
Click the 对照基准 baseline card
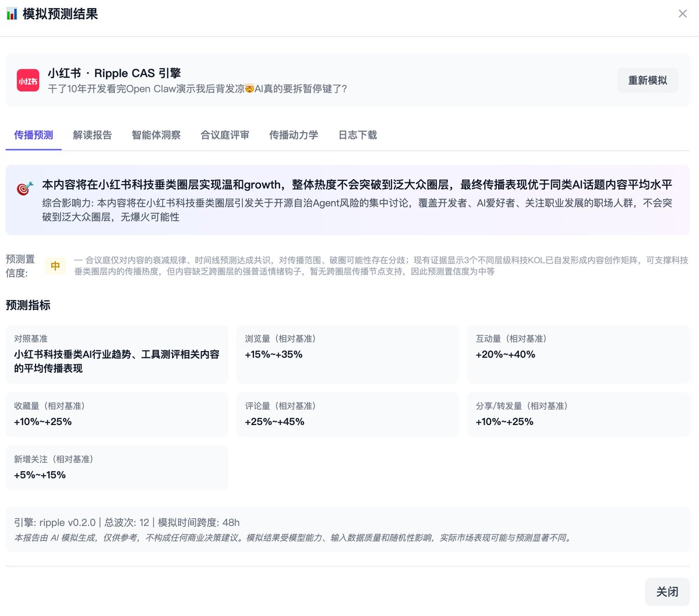pos(116,354)
